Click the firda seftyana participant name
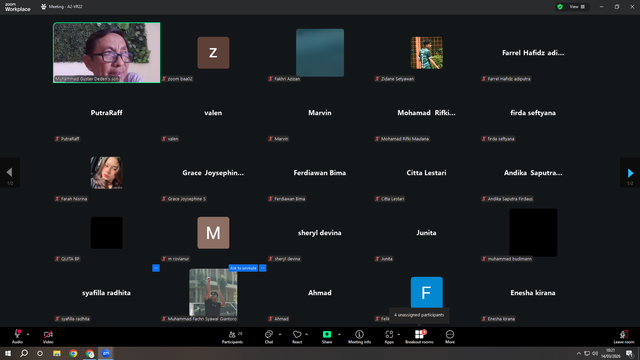This screenshot has height=360, width=640. tap(533, 113)
